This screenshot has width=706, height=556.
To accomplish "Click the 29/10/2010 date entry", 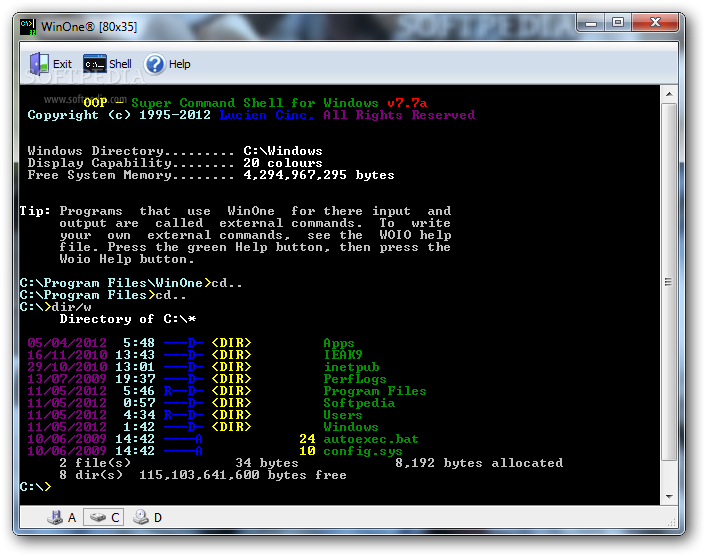I will click(x=67, y=367).
